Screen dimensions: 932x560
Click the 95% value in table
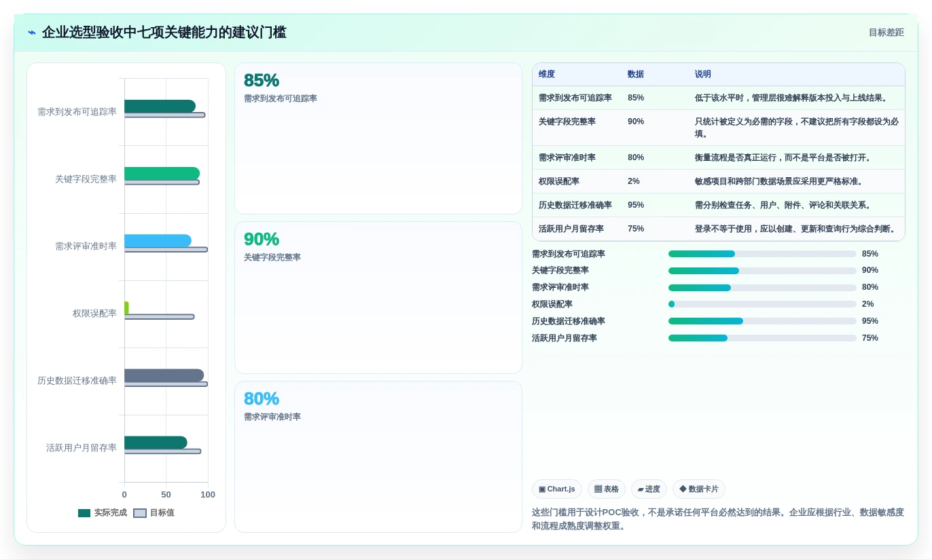coord(636,205)
